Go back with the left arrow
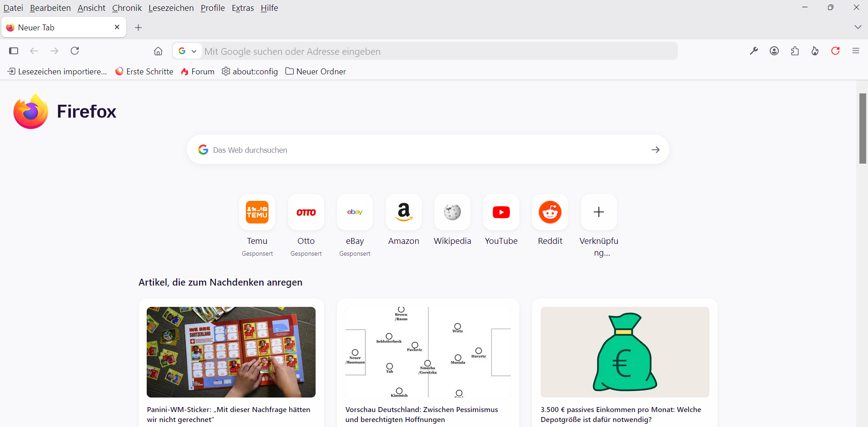Viewport: 868px width, 427px height. click(34, 51)
